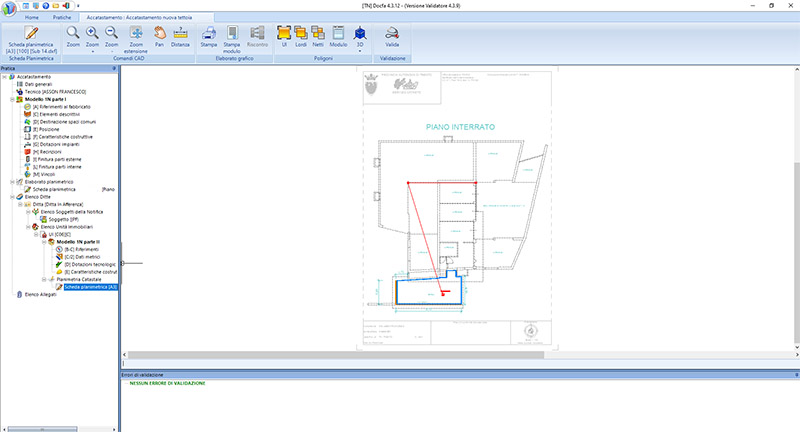Viewport: 800px width, 432px height.
Task: Click the drawing's horizontal scrollbar
Action: click(x=336, y=354)
